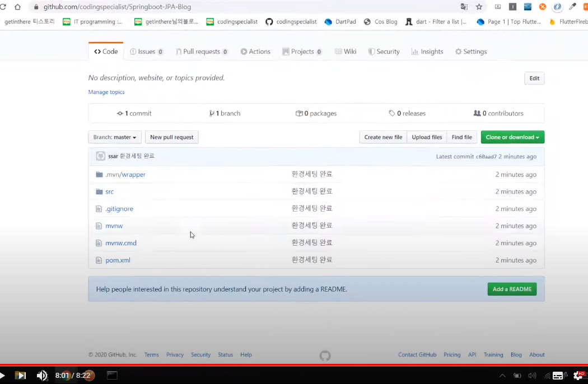The image size is (588, 384).
Task: Open the latest commit hash c60aad7
Action: 486,157
